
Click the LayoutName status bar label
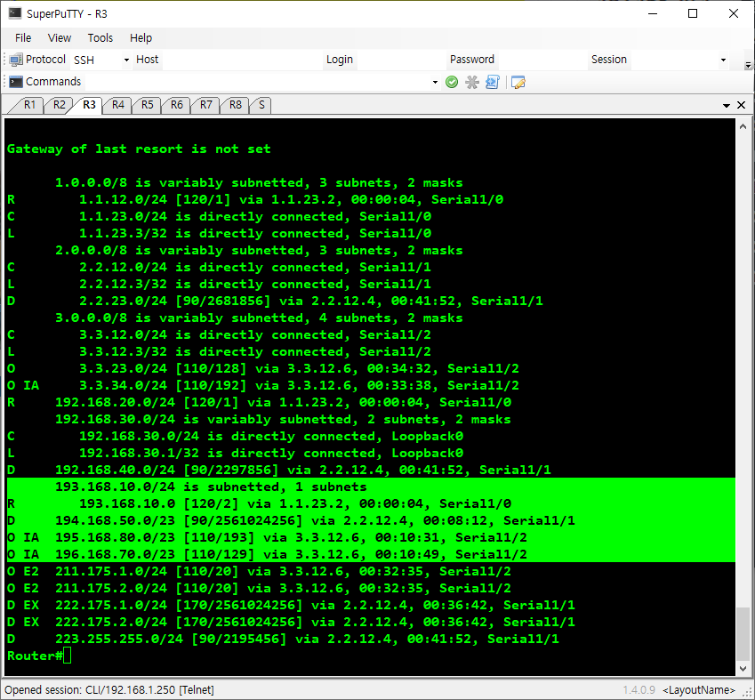699,690
